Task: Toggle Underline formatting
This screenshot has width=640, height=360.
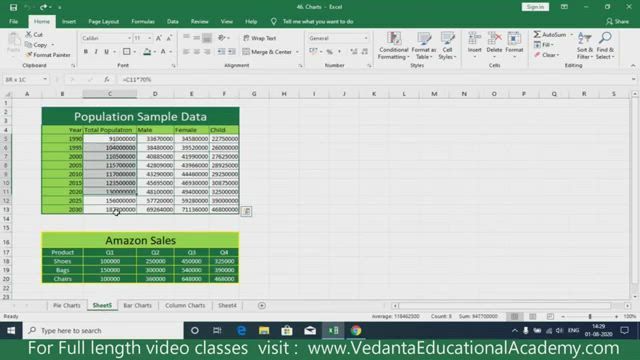Action: tap(107, 52)
